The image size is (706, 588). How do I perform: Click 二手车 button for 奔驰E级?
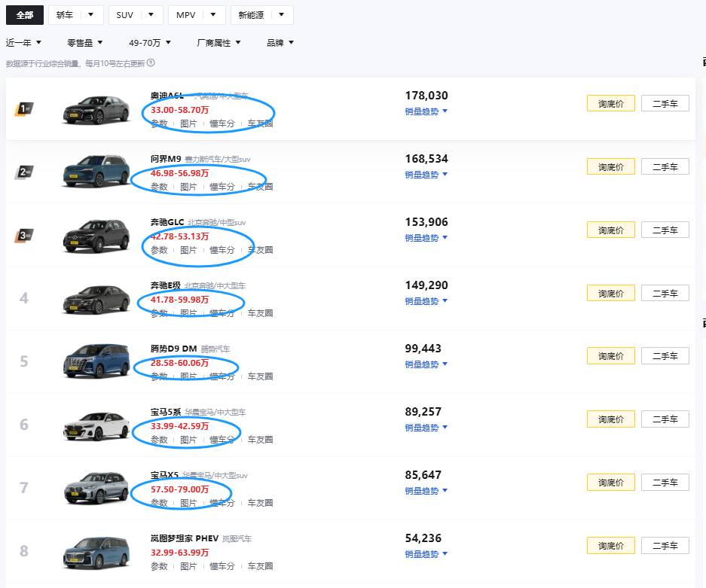(665, 294)
